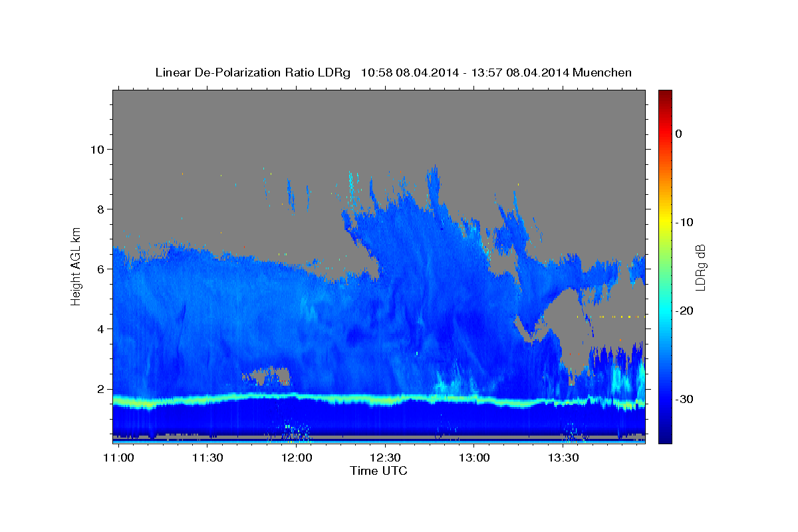Click the Time UTC axis title
This screenshot has height=532, width=798.
click(x=378, y=471)
